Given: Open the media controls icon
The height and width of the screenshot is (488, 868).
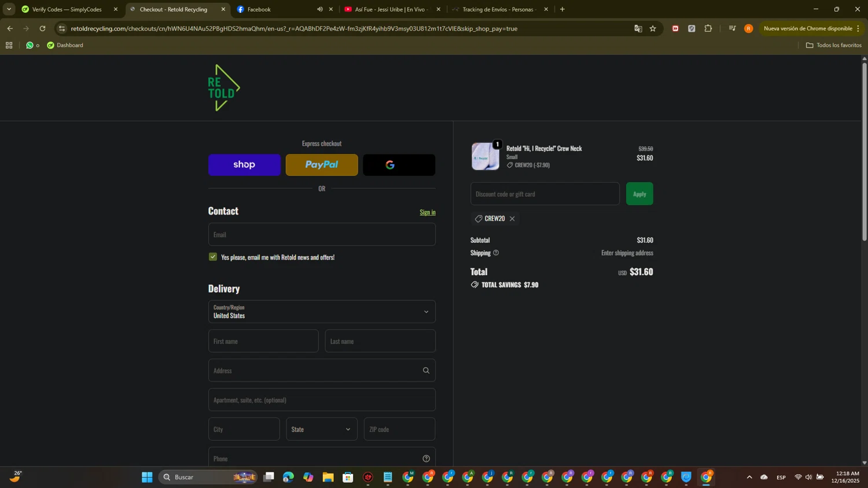Looking at the screenshot, I should (732, 28).
